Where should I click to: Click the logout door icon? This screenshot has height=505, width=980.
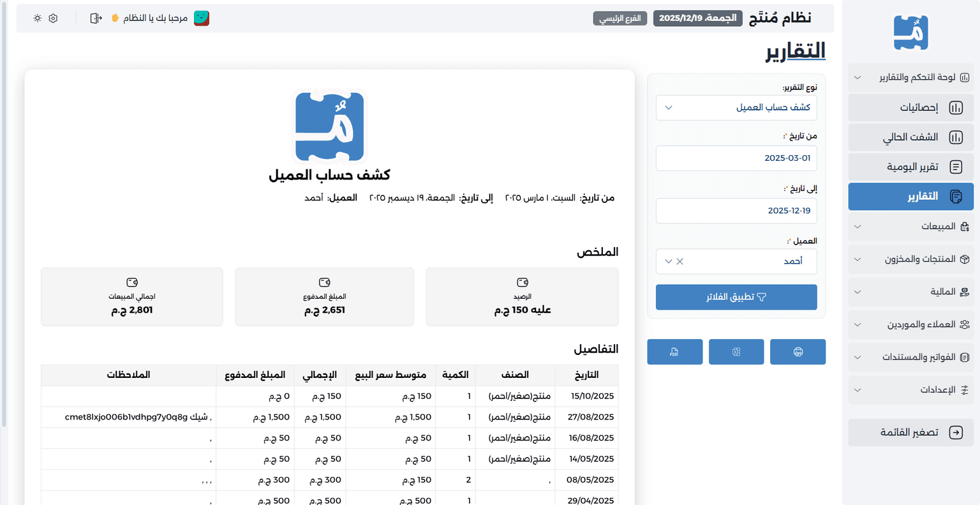(x=95, y=18)
